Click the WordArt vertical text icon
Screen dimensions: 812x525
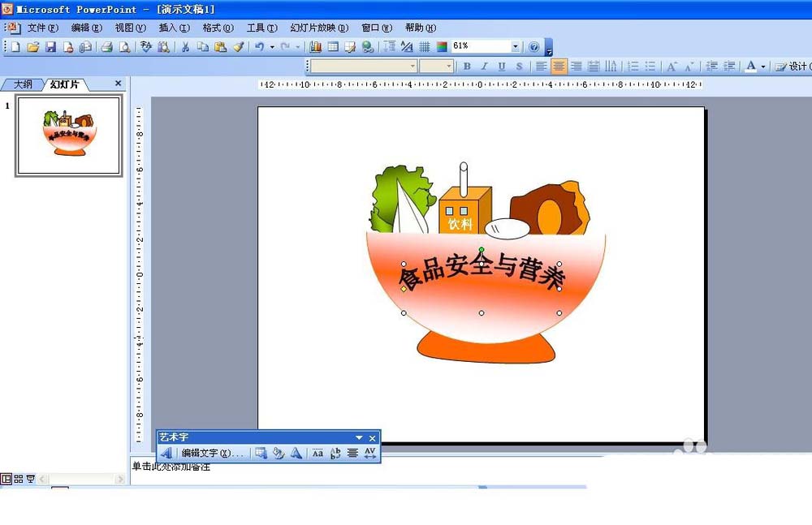coord(335,454)
